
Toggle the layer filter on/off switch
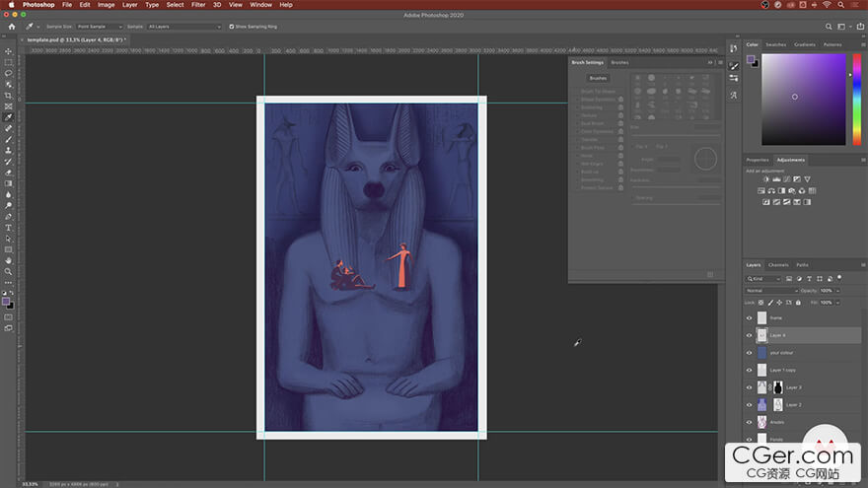click(x=839, y=278)
